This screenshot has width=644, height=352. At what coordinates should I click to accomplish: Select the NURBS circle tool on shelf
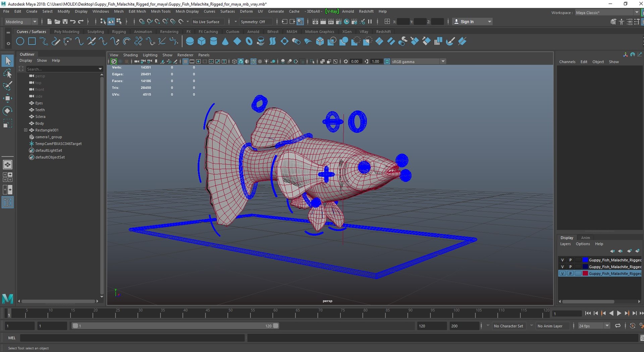point(20,41)
